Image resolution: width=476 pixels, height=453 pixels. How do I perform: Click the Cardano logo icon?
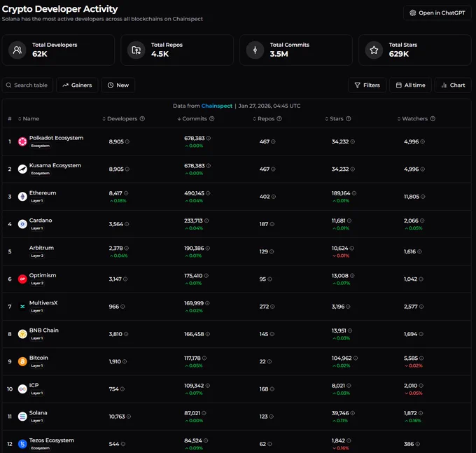pyautogui.click(x=22, y=224)
